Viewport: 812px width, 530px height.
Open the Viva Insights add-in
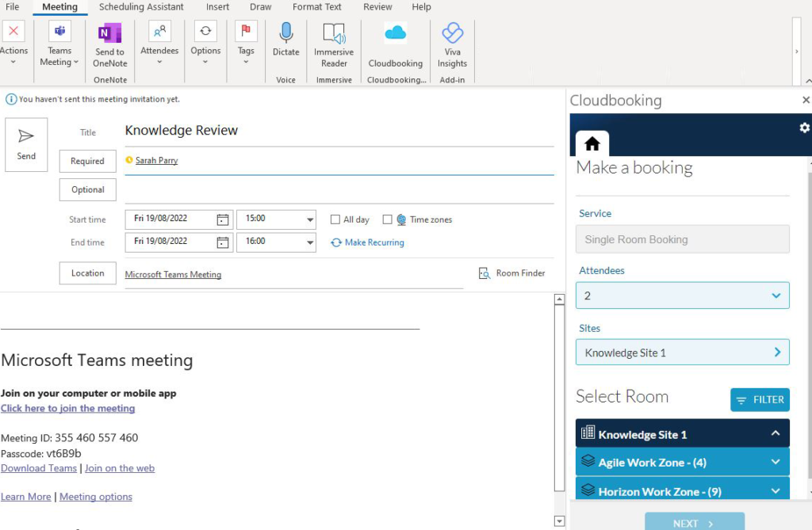click(x=452, y=45)
